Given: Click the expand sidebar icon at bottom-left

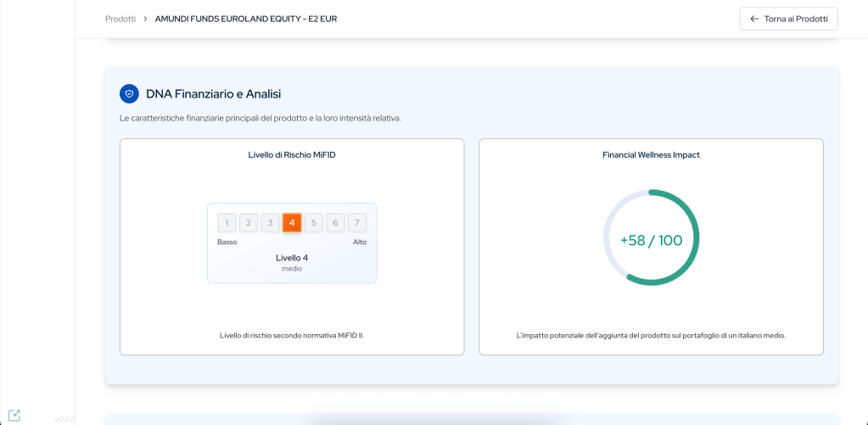Looking at the screenshot, I should click(x=14, y=416).
